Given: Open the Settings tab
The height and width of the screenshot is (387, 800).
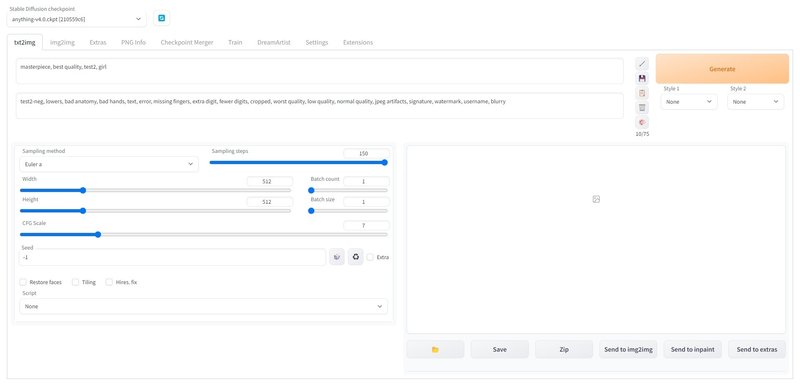Looking at the screenshot, I should pos(317,42).
